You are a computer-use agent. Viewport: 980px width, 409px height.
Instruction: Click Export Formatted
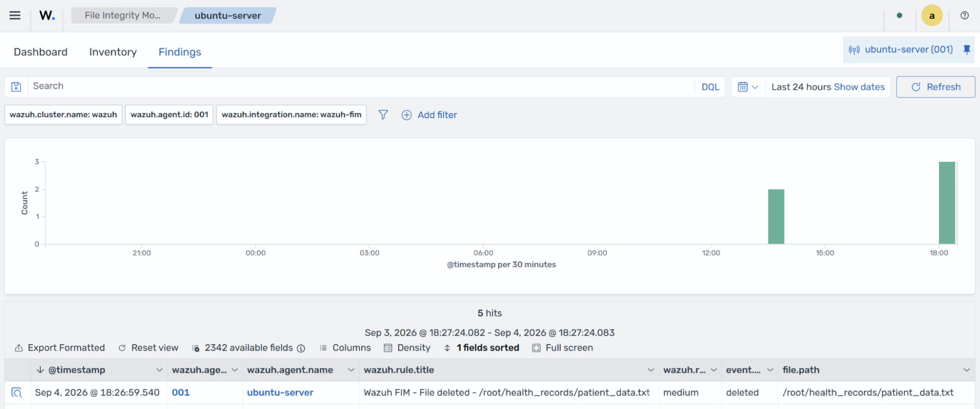point(60,348)
